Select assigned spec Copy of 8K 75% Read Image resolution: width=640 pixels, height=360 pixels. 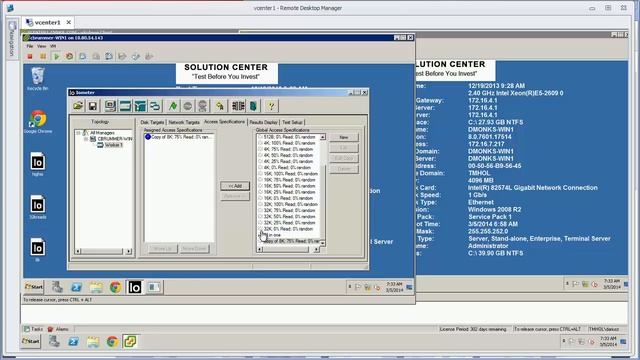point(179,137)
